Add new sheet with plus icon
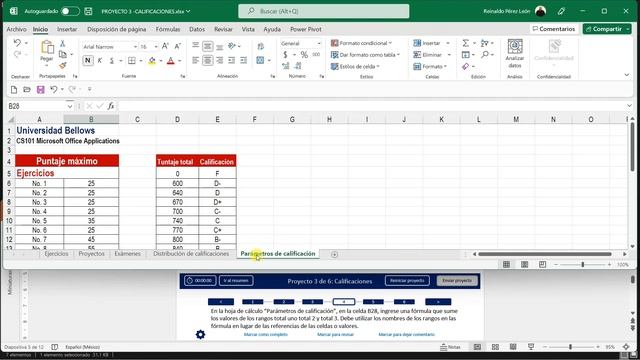 [334, 254]
